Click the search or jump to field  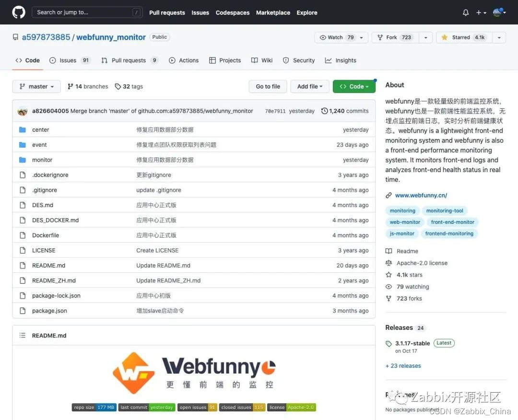87,12
